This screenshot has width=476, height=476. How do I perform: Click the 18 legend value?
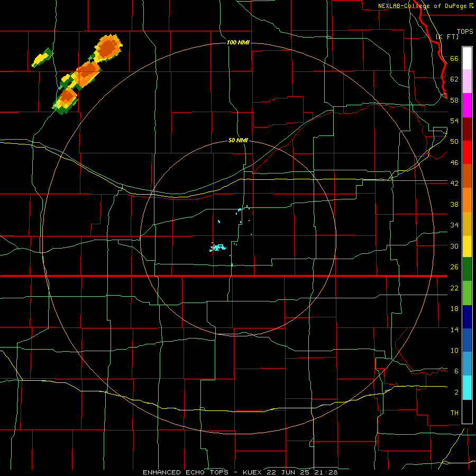click(x=454, y=309)
